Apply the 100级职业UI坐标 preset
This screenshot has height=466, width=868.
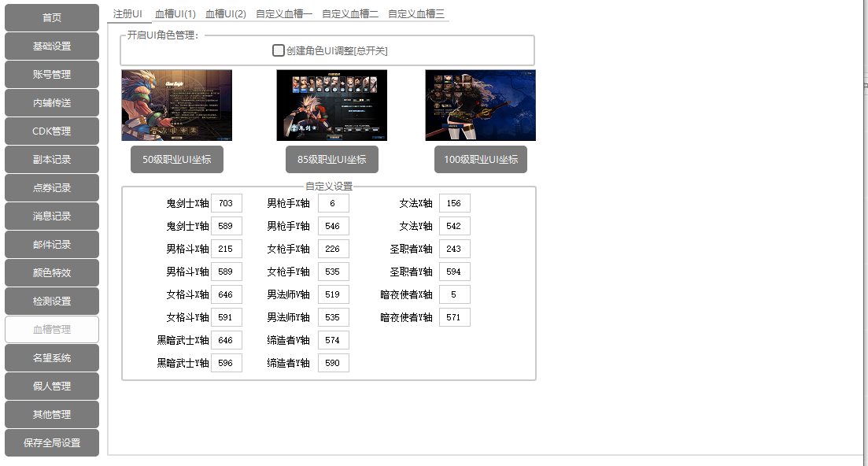(480, 159)
